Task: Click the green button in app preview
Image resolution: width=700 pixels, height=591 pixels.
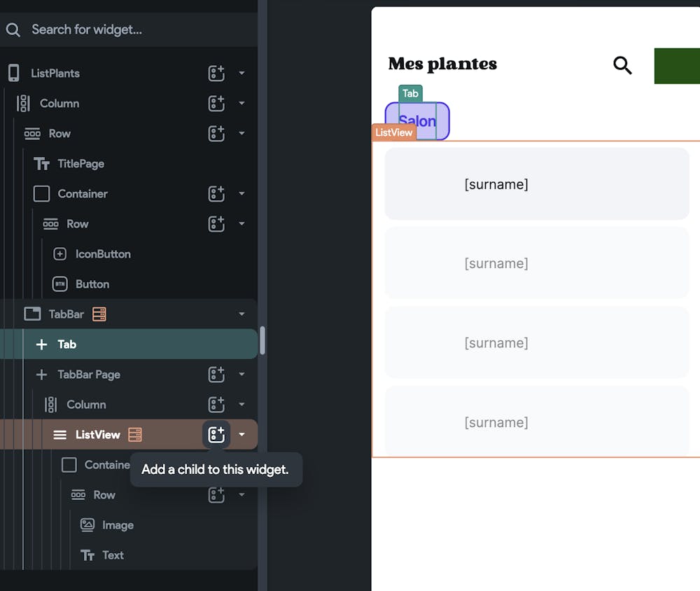Action: (677, 66)
